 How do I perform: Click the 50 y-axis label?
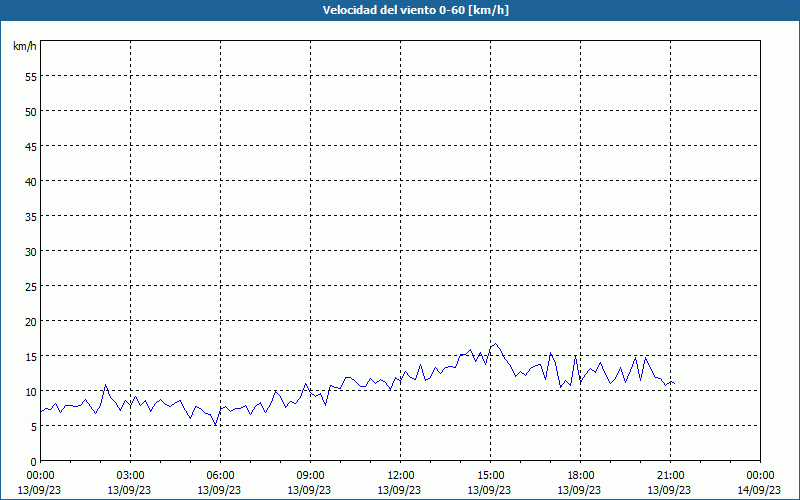pos(31,112)
